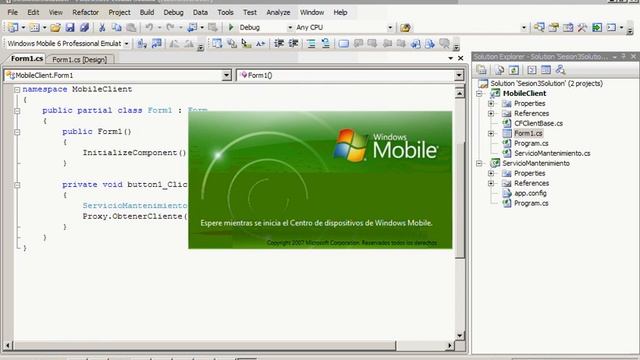Click the Undo arrow icon
Image resolution: width=640 pixels, height=360 pixels.
point(149,27)
